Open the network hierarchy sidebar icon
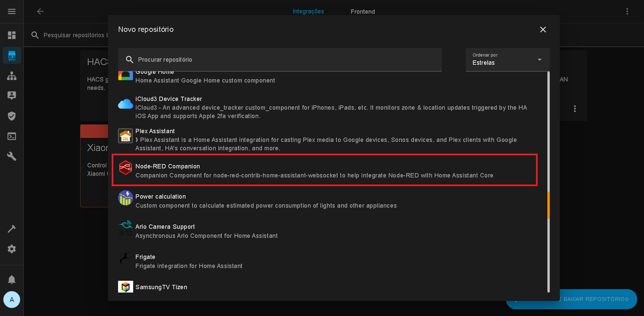The height and width of the screenshot is (316, 644). [x=12, y=76]
